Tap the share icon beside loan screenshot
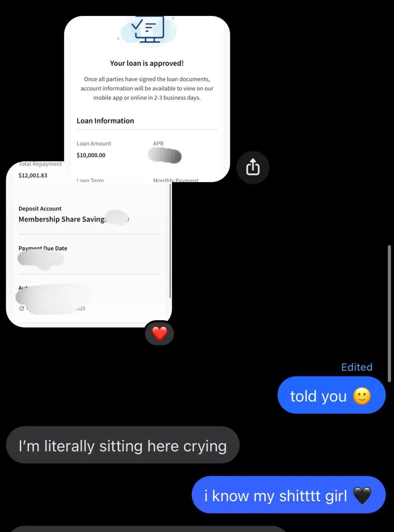 tap(253, 167)
